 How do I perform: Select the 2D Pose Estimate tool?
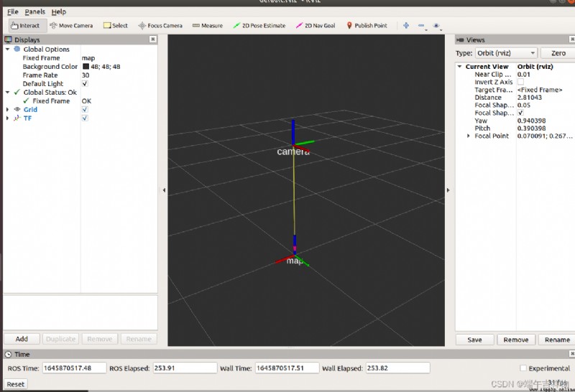coord(259,26)
